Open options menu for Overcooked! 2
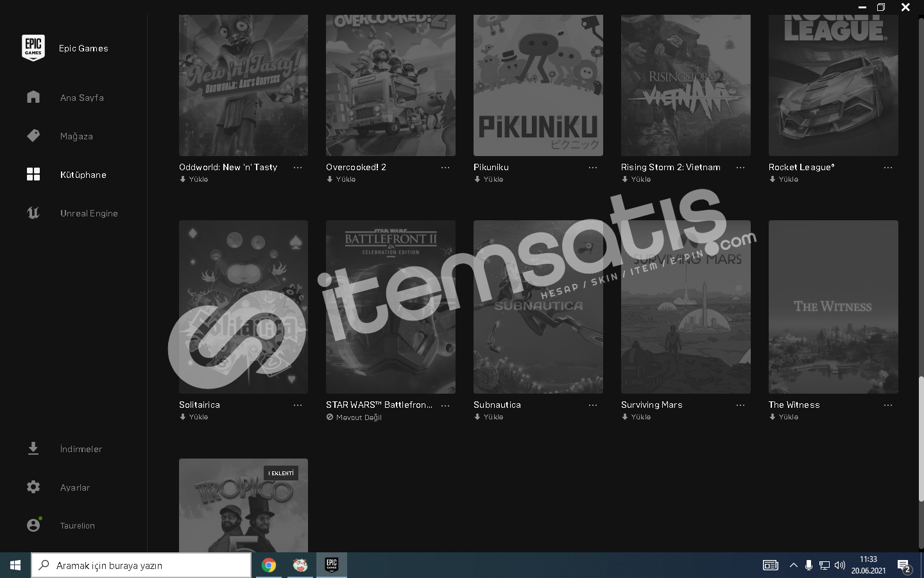 click(x=445, y=168)
